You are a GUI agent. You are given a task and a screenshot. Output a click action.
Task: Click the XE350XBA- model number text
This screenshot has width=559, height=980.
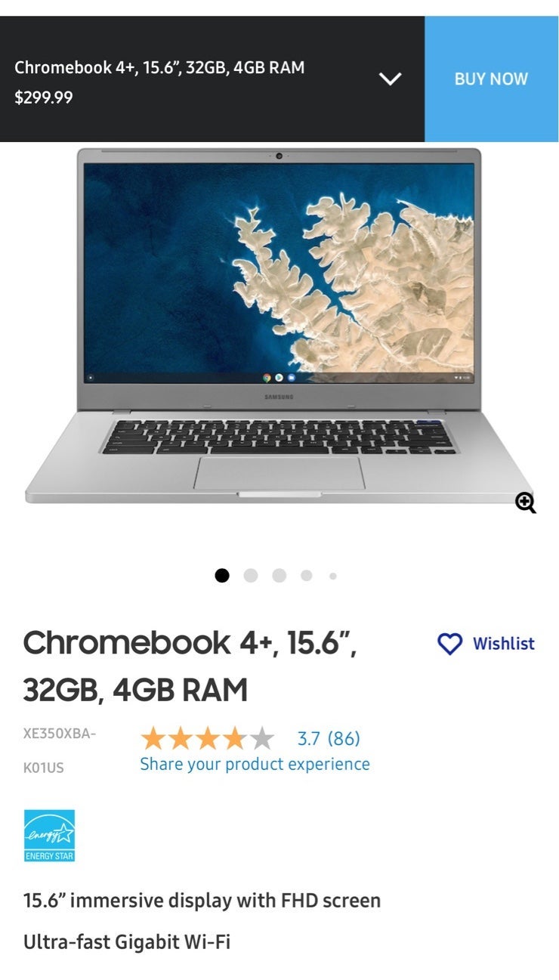[60, 733]
